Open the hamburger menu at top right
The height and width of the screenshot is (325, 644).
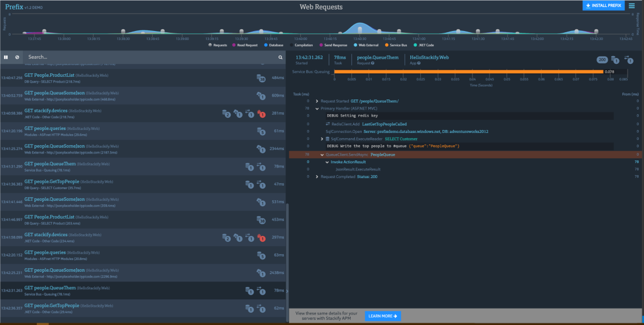632,5
